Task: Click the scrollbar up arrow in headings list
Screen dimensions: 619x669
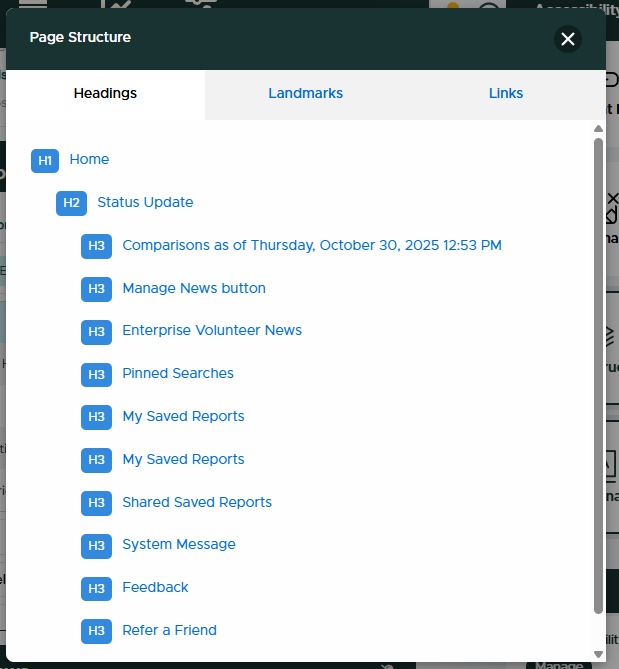Action: coord(598,129)
